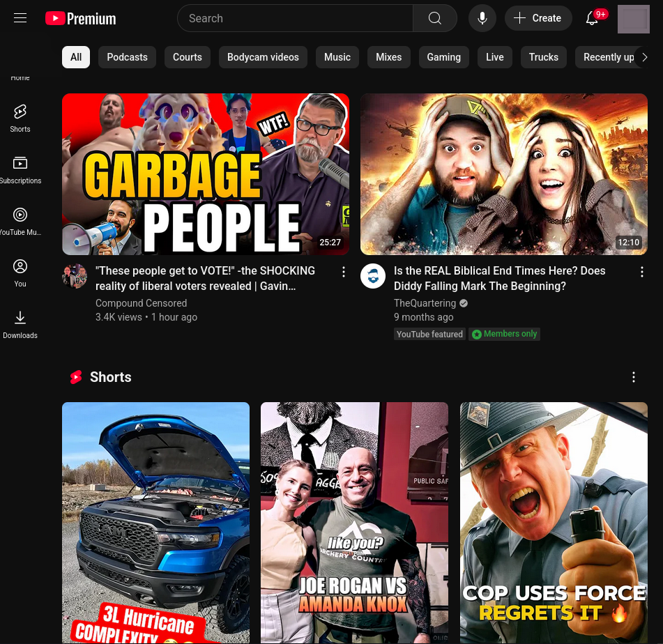Select the Music filter chip
The height and width of the screenshot is (644, 663).
coord(337,57)
